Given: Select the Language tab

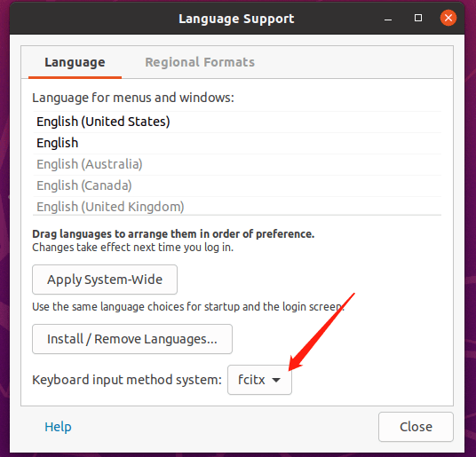Looking at the screenshot, I should click(75, 62).
